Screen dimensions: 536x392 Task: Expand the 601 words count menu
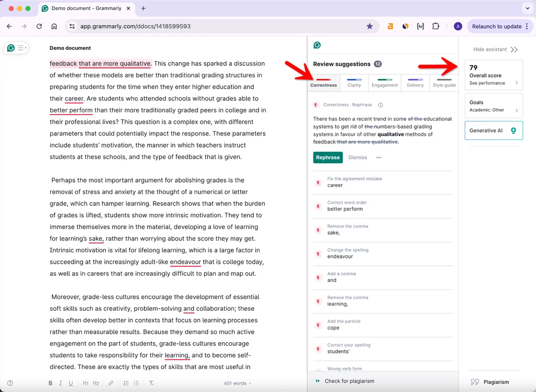click(x=237, y=383)
